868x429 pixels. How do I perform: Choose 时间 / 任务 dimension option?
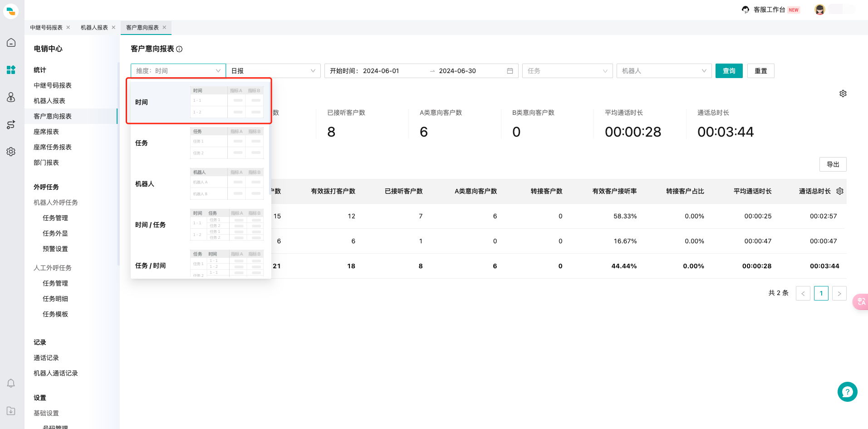199,225
